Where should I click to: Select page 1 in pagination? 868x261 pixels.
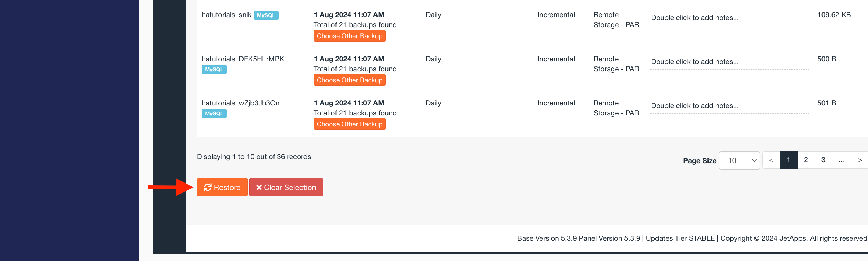789,160
